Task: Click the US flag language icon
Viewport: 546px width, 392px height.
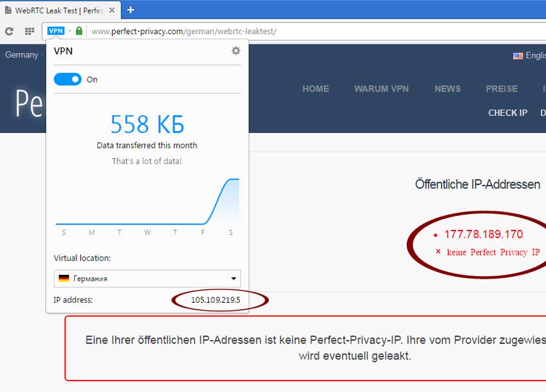Action: click(518, 56)
